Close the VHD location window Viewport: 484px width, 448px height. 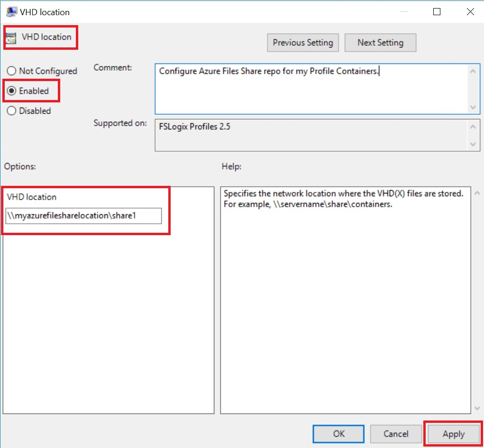(470, 12)
